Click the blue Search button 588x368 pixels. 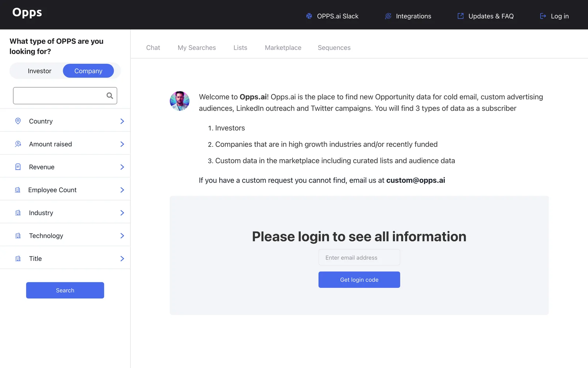click(x=65, y=290)
